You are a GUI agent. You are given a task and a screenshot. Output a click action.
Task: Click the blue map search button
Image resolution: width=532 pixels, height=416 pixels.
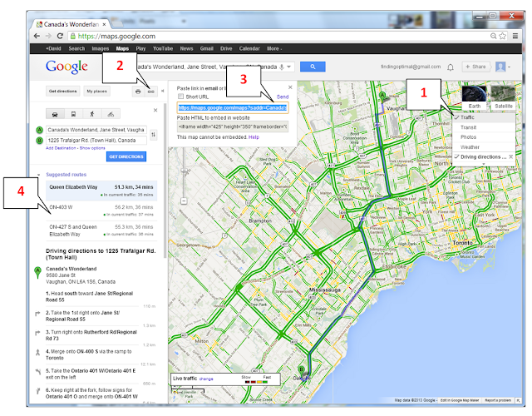[313, 67]
